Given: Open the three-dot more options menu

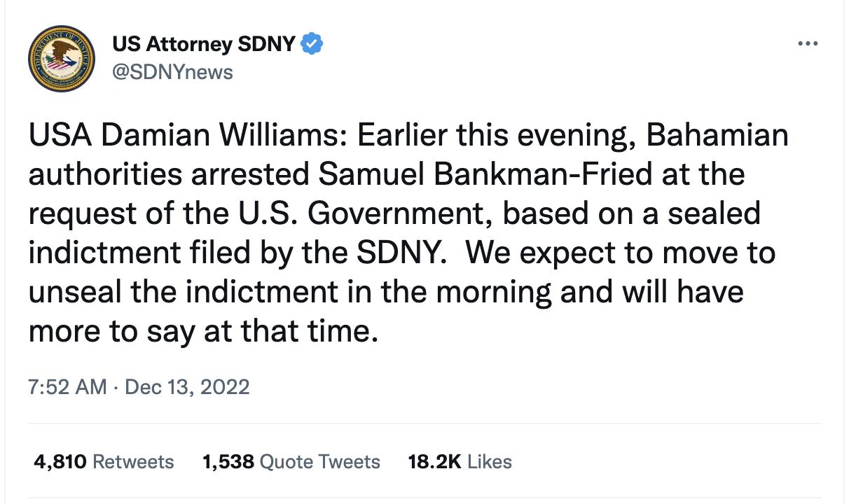Looking at the screenshot, I should [x=808, y=44].
